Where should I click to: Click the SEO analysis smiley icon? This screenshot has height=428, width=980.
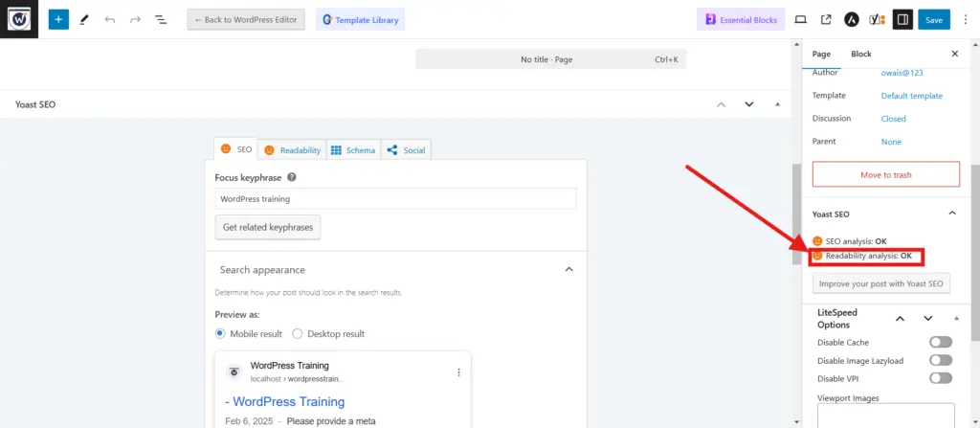pyautogui.click(x=817, y=241)
